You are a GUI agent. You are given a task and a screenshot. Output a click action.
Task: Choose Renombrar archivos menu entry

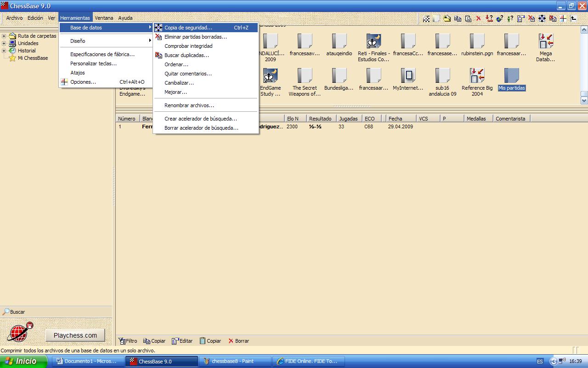click(206, 105)
